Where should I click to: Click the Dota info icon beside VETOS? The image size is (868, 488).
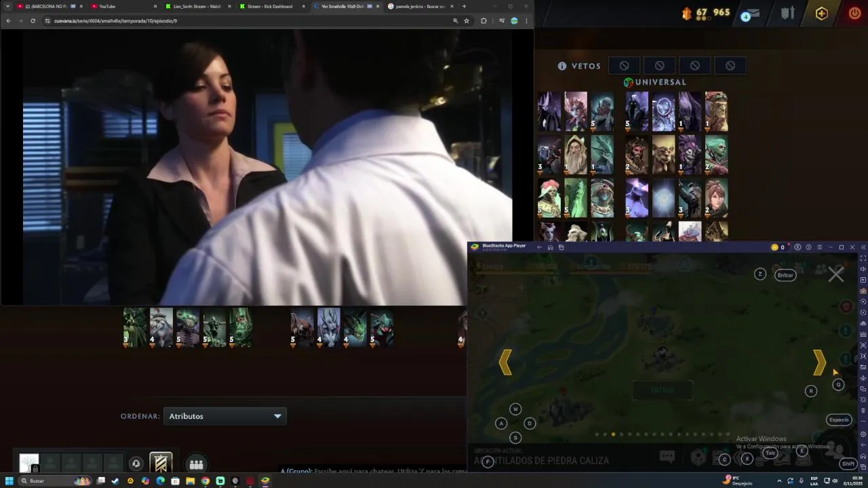click(562, 66)
